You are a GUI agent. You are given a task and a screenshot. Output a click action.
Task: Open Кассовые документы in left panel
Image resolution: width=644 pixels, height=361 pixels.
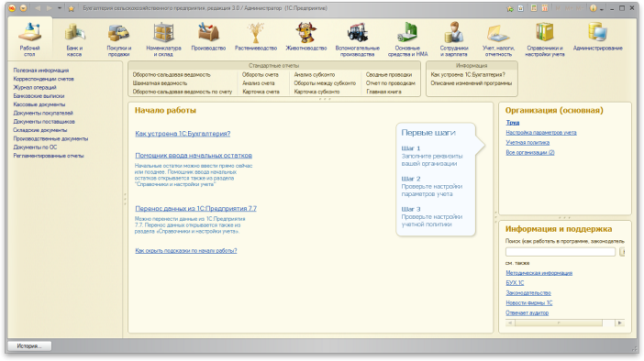pyautogui.click(x=39, y=104)
